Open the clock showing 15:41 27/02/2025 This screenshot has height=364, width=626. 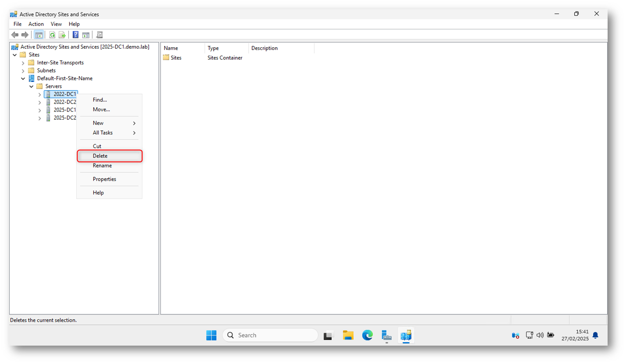[575, 336]
